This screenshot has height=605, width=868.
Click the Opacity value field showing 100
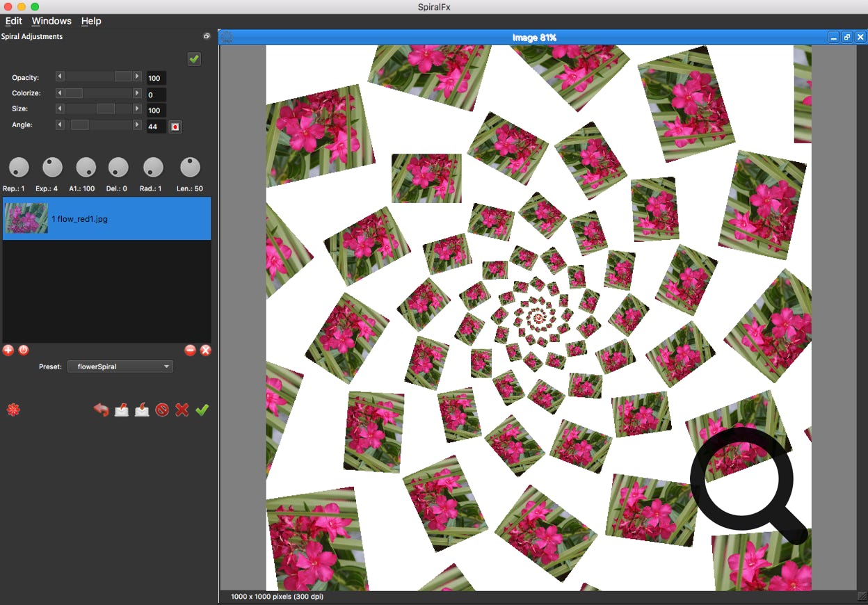156,78
